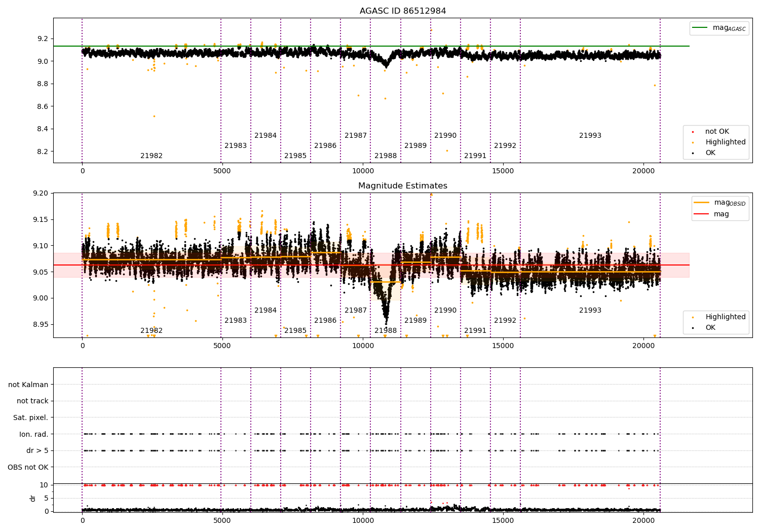This screenshot has width=760, height=532.
Task: Click the 5000 x-tick of Magnitude Estimates plot
Action: click(x=222, y=346)
